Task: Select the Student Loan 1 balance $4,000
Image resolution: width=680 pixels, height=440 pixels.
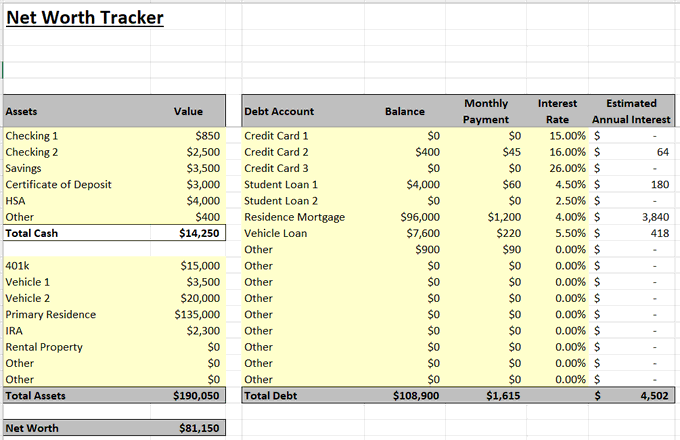Action: click(423, 185)
